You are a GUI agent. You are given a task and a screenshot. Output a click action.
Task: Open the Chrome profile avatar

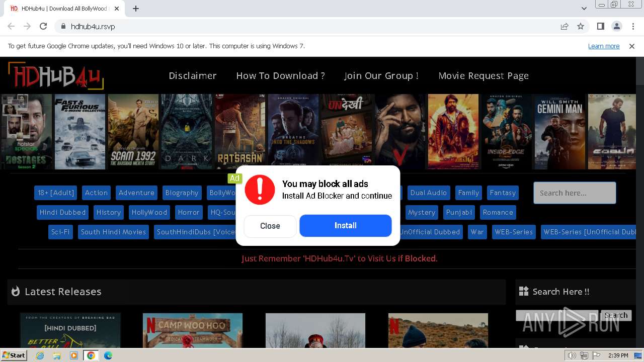tap(616, 26)
